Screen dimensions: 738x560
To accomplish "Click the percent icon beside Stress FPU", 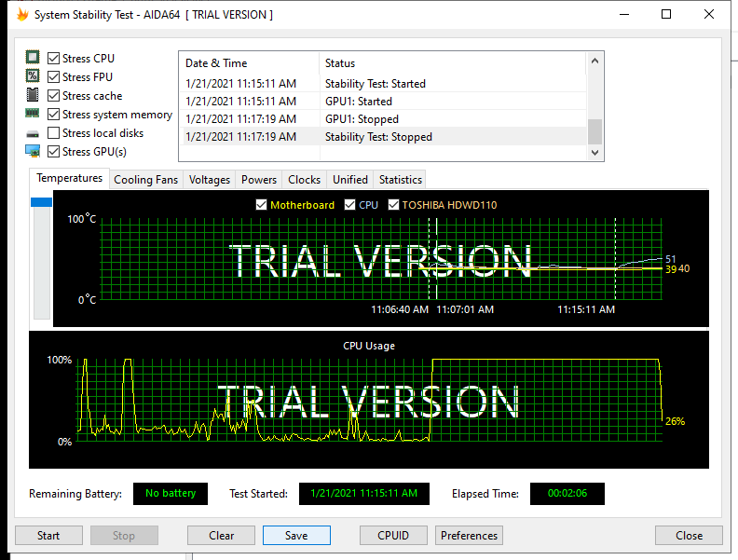I will tap(33, 75).
